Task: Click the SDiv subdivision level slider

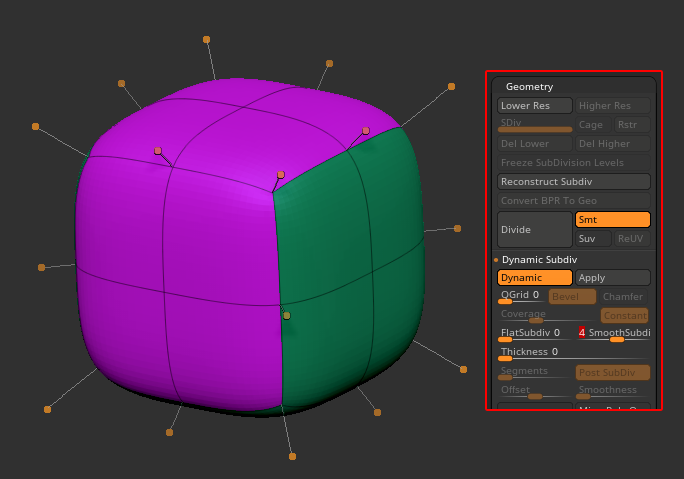Action: [x=535, y=125]
